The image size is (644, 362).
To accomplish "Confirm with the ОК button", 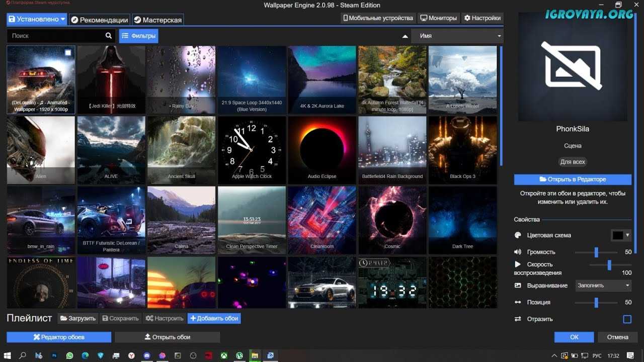I will tap(574, 337).
